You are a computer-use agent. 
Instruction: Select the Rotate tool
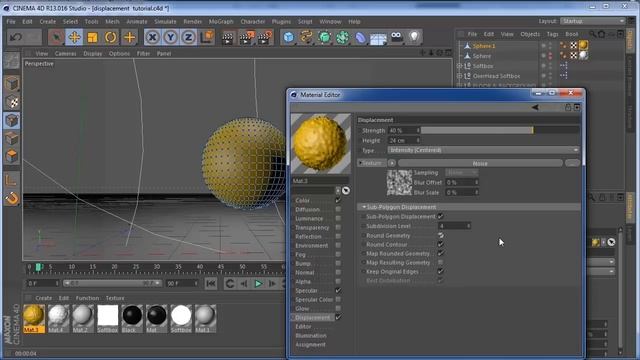(x=110, y=38)
